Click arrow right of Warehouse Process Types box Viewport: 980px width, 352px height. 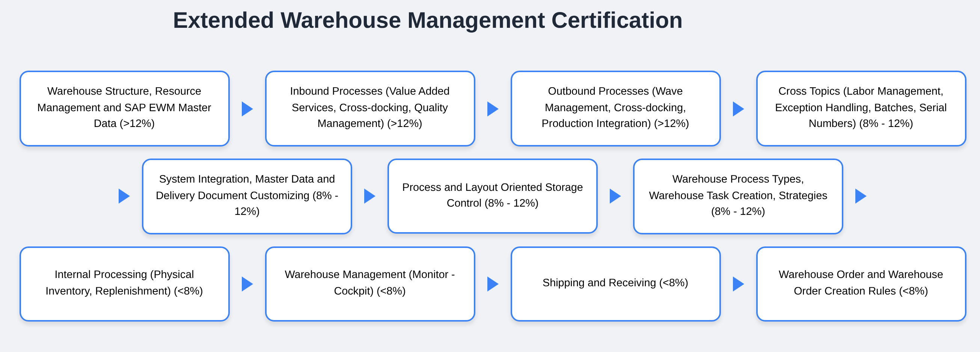(x=860, y=196)
